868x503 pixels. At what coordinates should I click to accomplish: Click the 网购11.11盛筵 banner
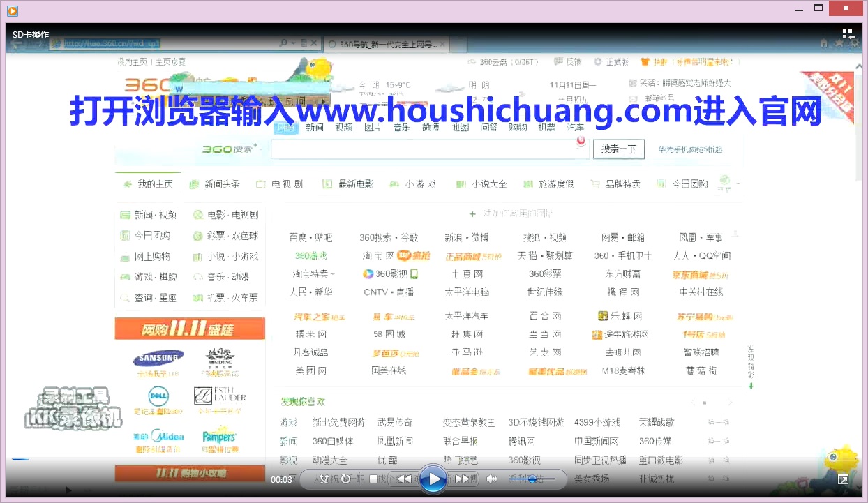coord(190,329)
